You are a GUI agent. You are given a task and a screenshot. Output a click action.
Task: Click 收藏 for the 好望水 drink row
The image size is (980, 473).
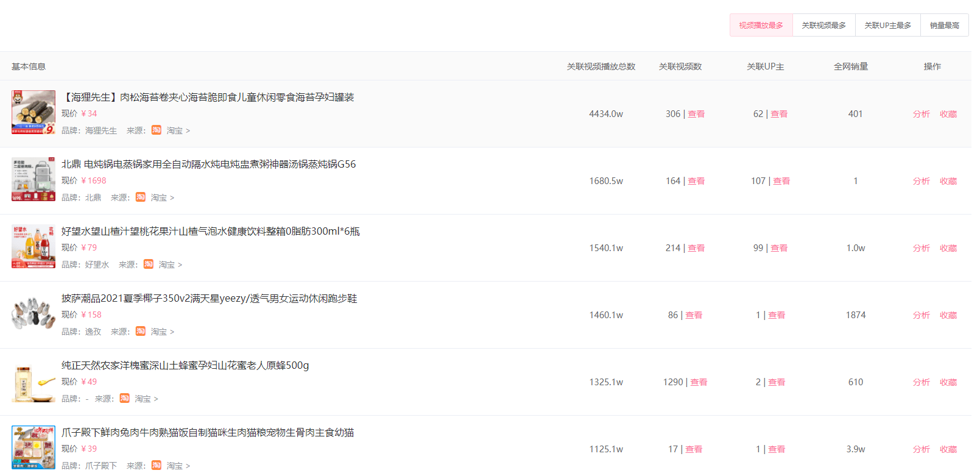(x=948, y=248)
